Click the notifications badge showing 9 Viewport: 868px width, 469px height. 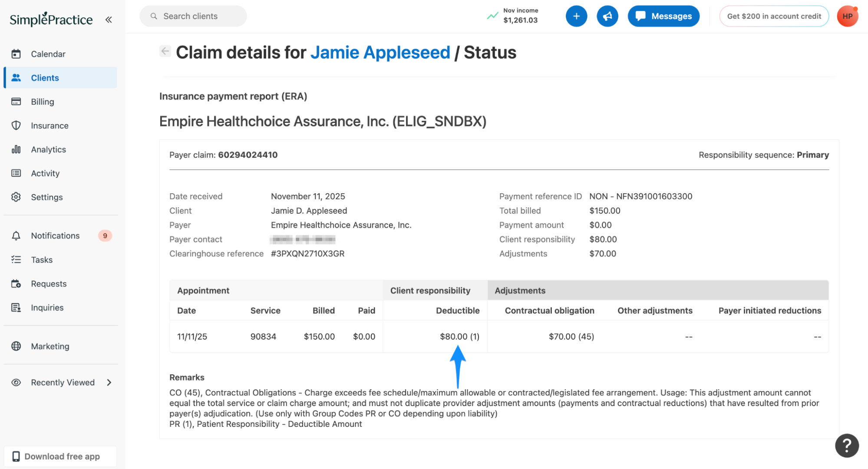pos(105,236)
